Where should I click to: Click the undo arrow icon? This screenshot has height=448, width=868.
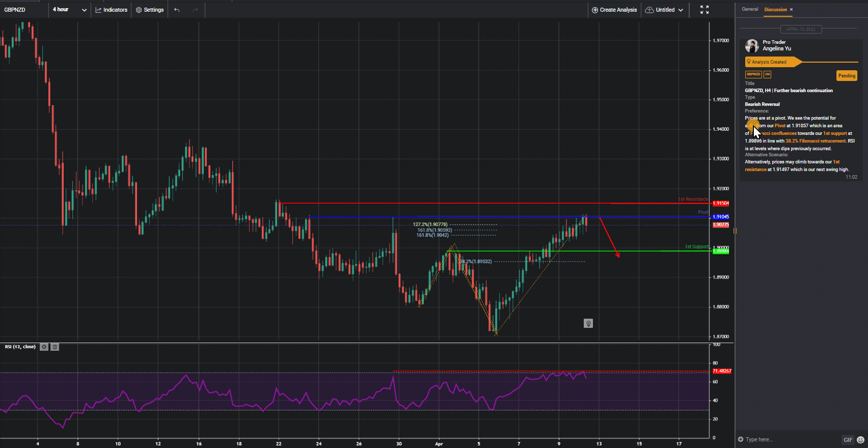[177, 10]
